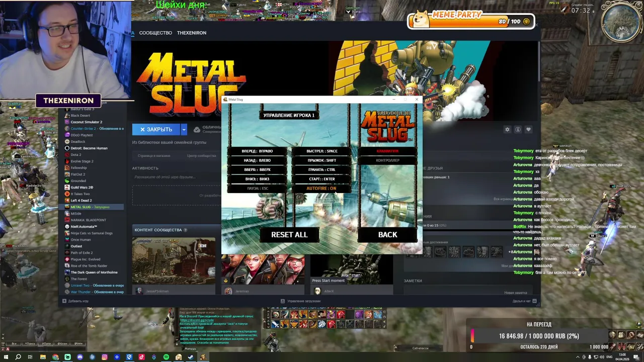Open Windows Start menu
This screenshot has width=644, height=362.
click(x=6, y=357)
